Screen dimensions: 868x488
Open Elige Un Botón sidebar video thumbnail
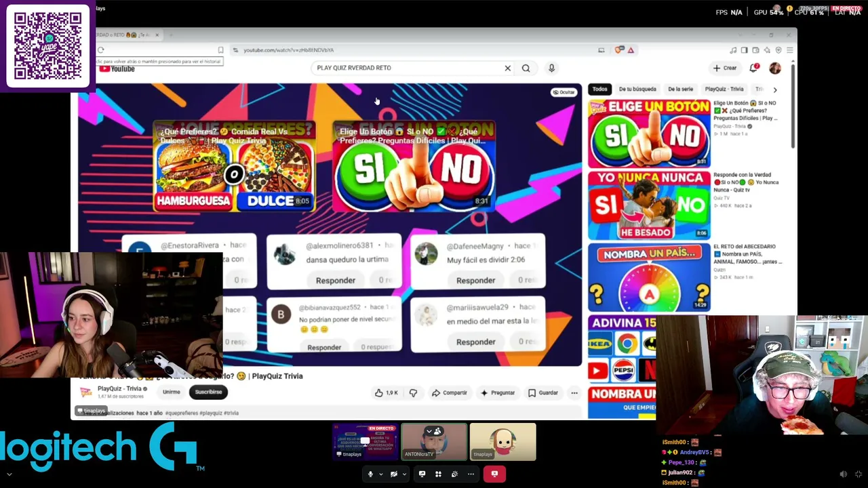[649, 134]
